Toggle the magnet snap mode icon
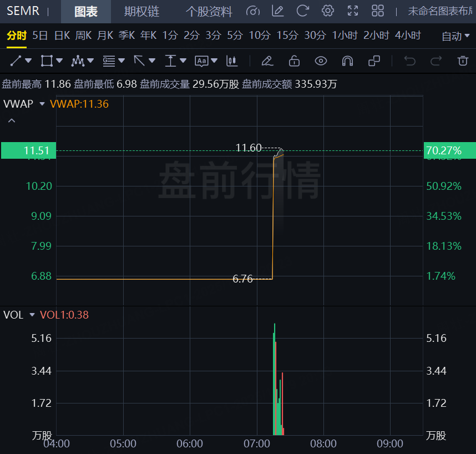Image resolution: width=476 pixels, height=454 pixels. (348, 60)
